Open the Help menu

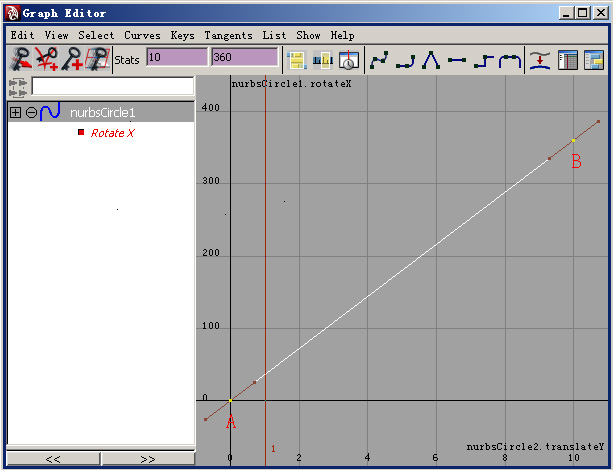pyautogui.click(x=342, y=35)
